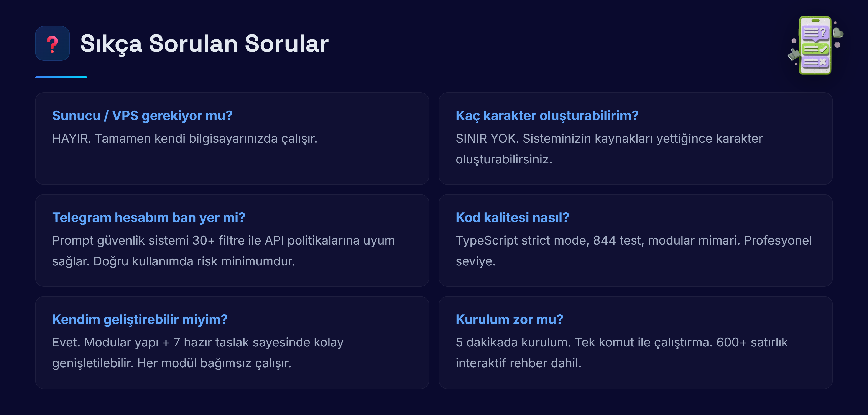Expand the "Telegram hesabım ban yer mi?" question

click(x=149, y=218)
